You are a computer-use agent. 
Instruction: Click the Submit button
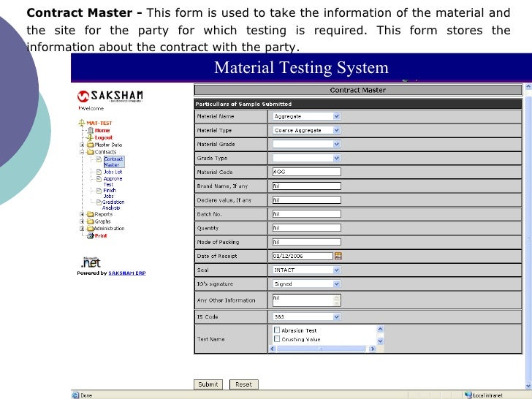pyautogui.click(x=208, y=384)
